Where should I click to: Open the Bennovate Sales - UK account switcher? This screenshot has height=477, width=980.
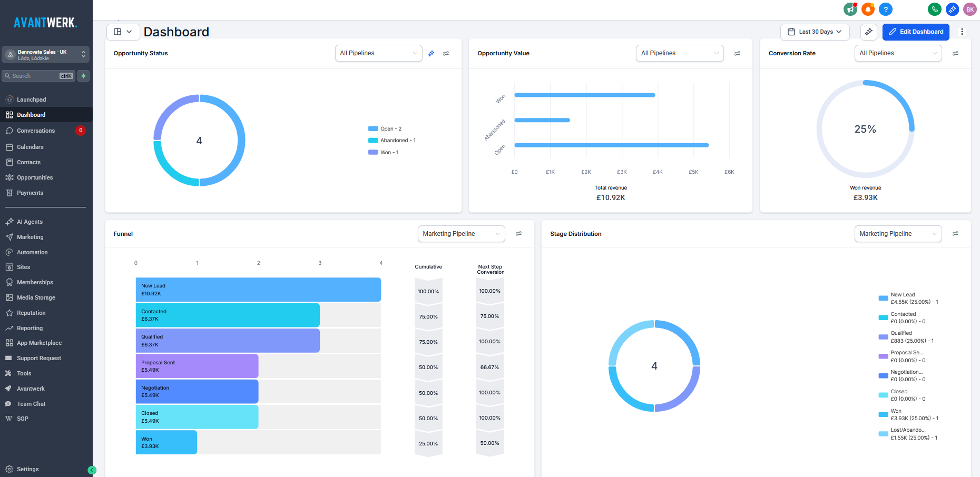pos(46,54)
